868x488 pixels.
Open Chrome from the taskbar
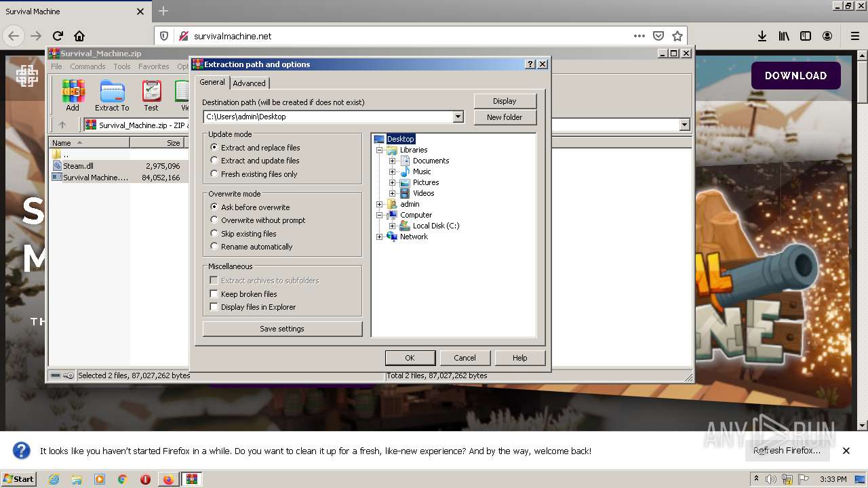(x=123, y=479)
